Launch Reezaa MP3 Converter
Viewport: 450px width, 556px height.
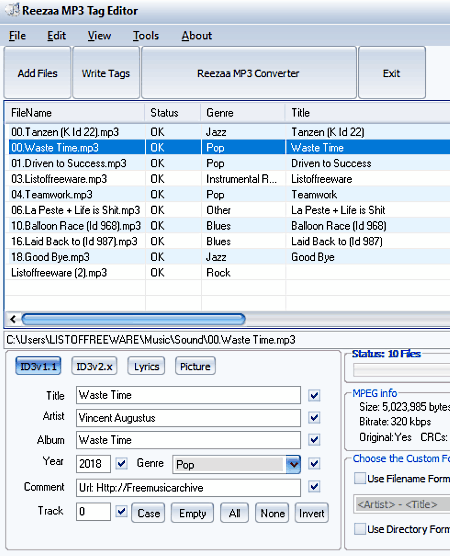(x=249, y=73)
